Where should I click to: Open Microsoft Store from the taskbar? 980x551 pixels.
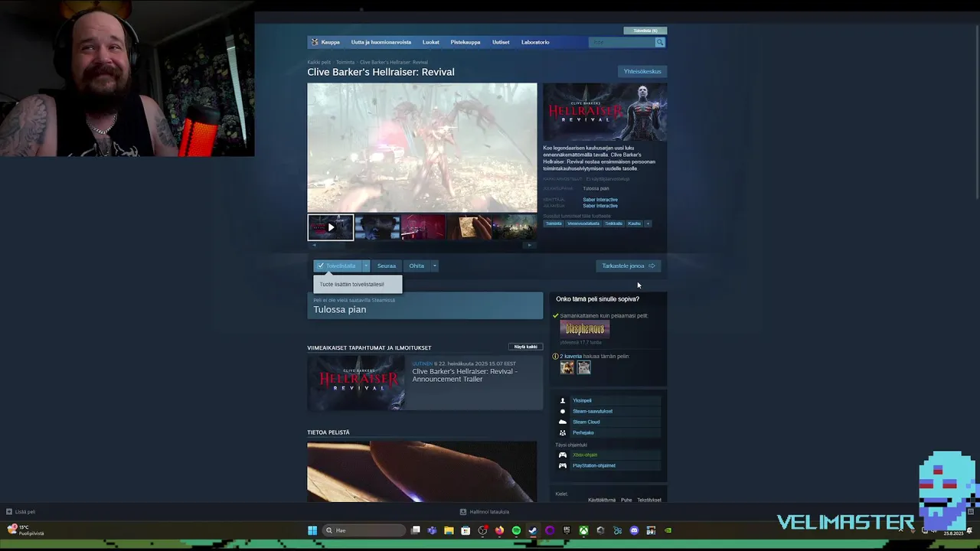click(x=465, y=530)
